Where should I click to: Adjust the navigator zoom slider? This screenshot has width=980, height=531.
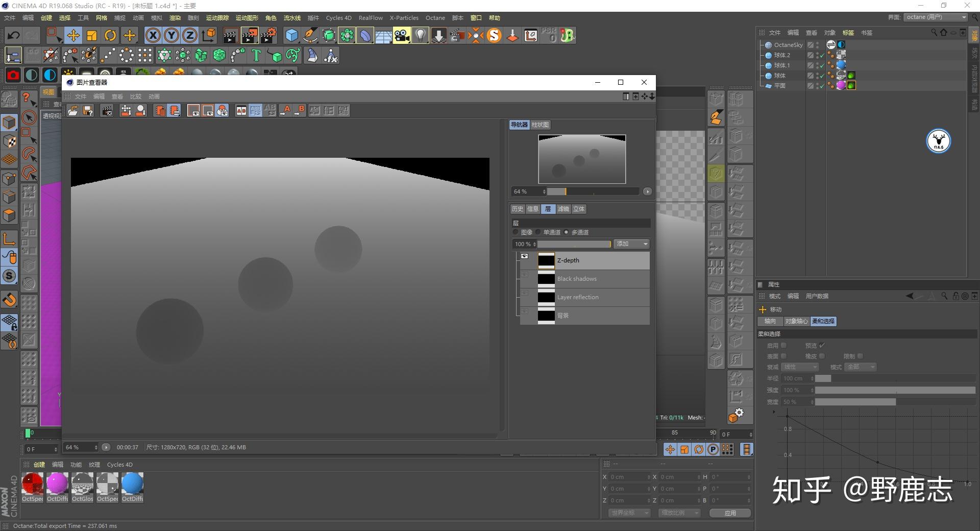[x=566, y=191]
